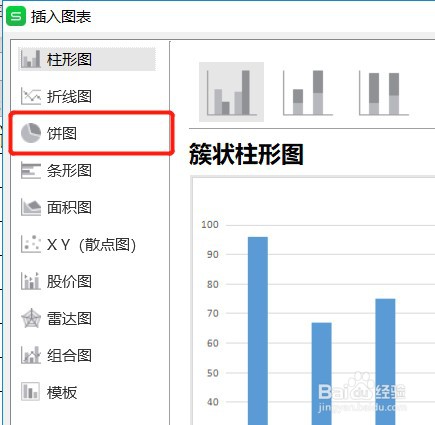Image resolution: width=435 pixels, height=425 pixels.
Task: Click the 面积图 area chart icon
Action: [x=31, y=207]
